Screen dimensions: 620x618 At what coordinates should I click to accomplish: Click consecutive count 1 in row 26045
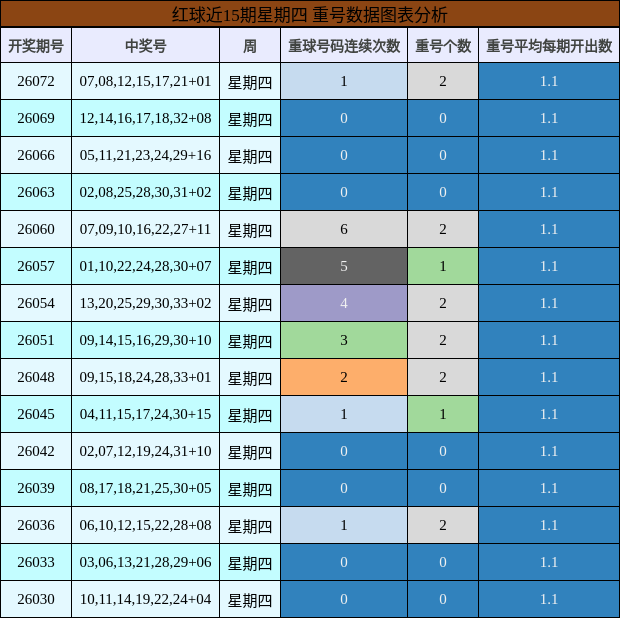pos(344,414)
